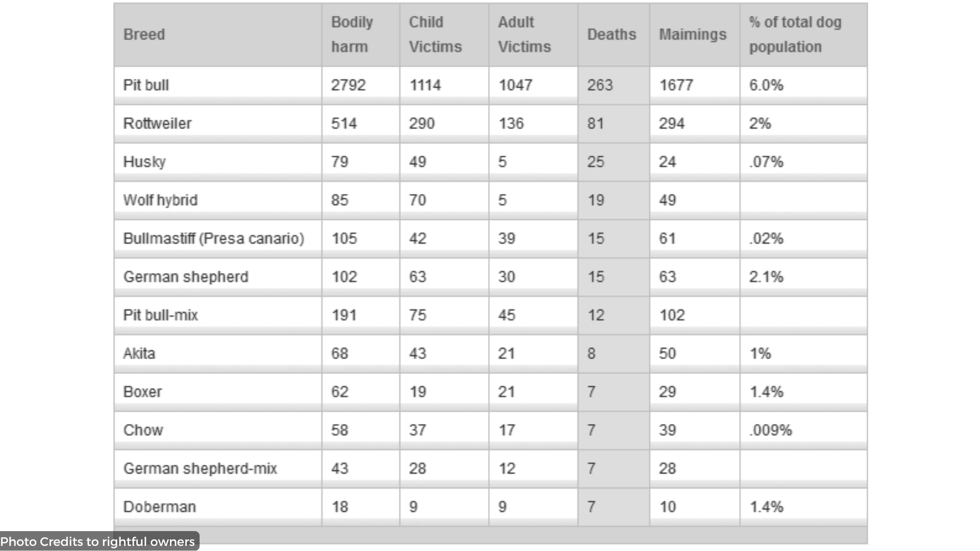Viewport: 980px width, 551px height.
Task: Click the German shepherd breed cell
Action: pyautogui.click(x=218, y=277)
